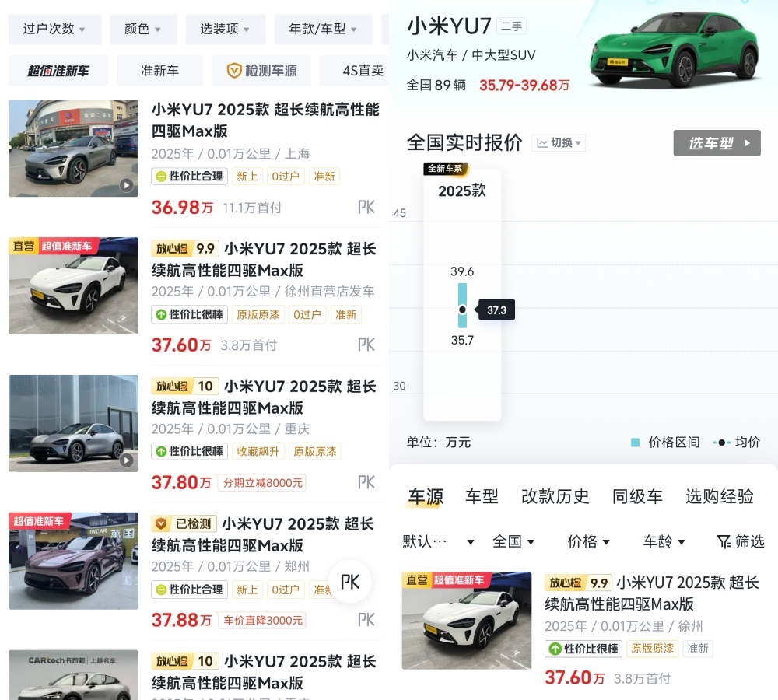Toggle the 准新车 filter

[159, 71]
